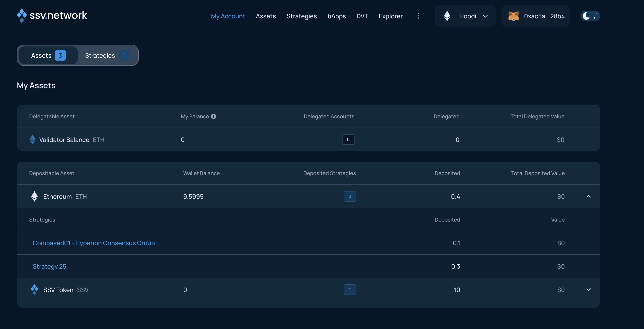Open the Strategy 25 link
Image resolution: width=644 pixels, height=329 pixels.
pos(50,266)
